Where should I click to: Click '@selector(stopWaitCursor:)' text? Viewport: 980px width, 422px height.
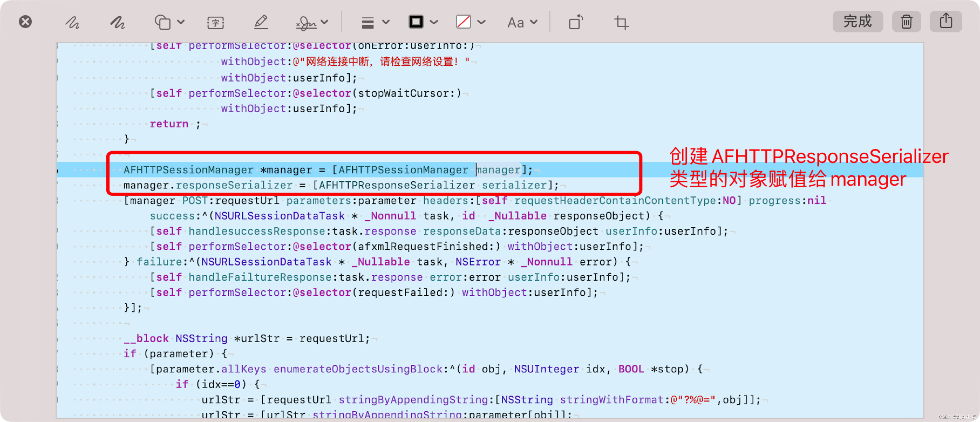pyautogui.click(x=377, y=93)
